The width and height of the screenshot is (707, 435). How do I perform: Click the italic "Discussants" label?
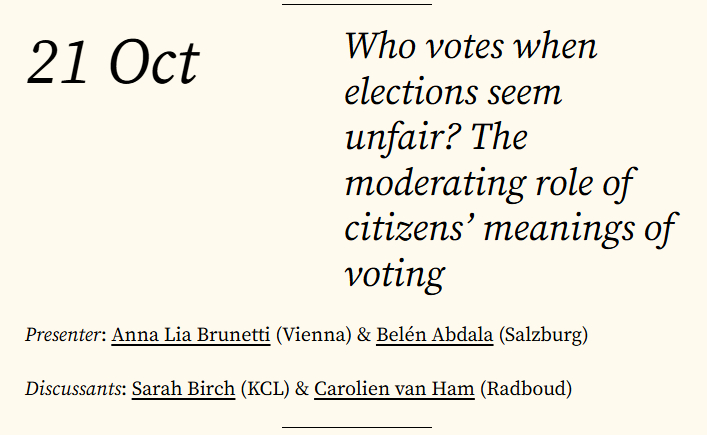(x=73, y=388)
